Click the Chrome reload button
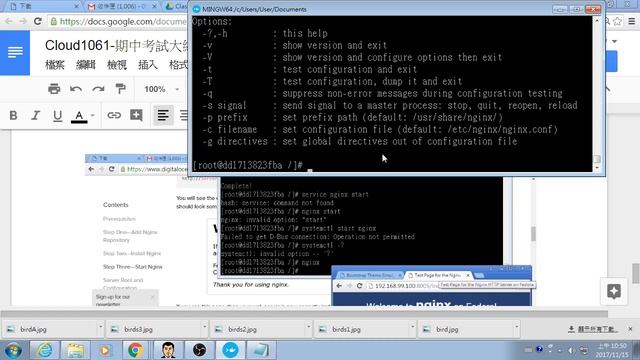 (x=38, y=21)
